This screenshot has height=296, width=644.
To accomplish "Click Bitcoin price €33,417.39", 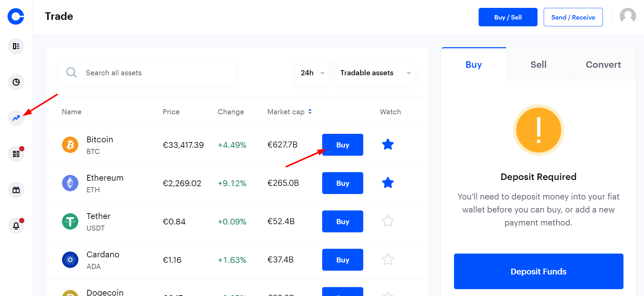I will pyautogui.click(x=183, y=145).
